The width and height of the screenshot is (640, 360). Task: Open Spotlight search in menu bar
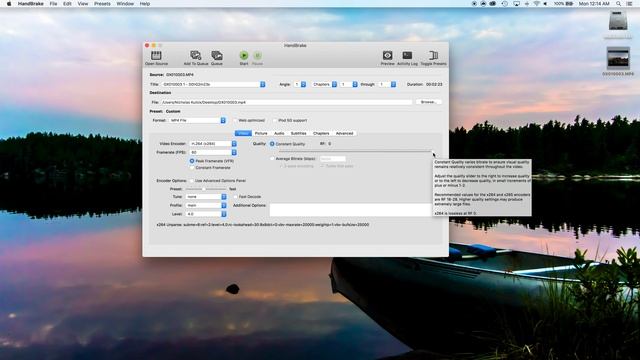(618, 4)
